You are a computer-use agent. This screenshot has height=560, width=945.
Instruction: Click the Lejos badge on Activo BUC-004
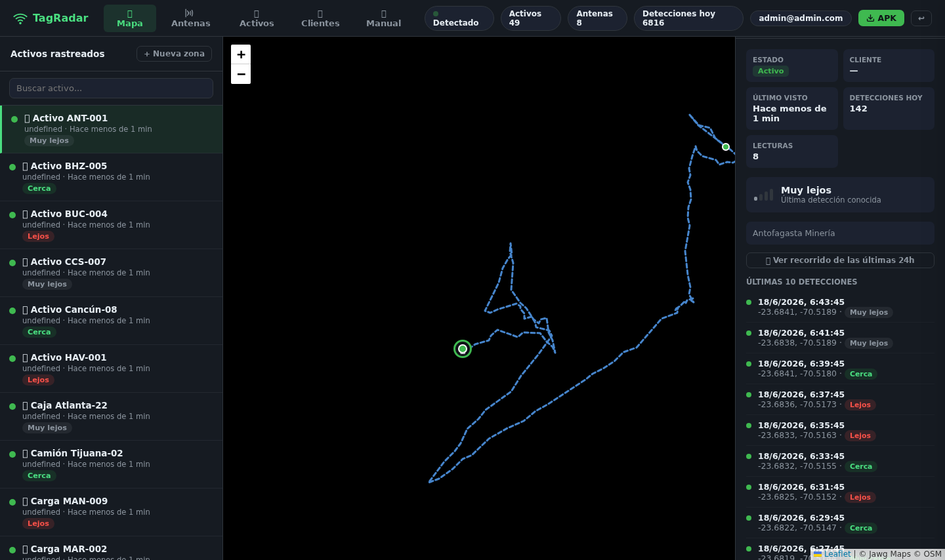[38, 236]
